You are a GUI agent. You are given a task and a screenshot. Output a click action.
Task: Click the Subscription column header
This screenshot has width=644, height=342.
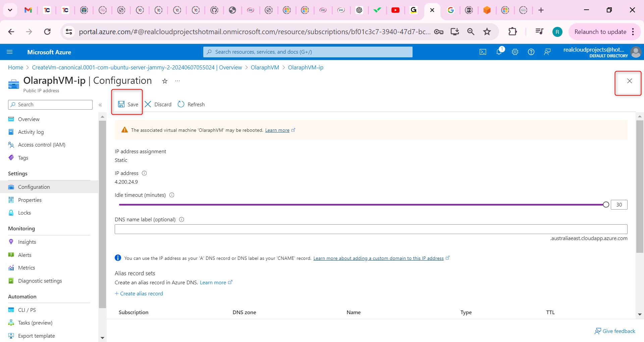133,312
